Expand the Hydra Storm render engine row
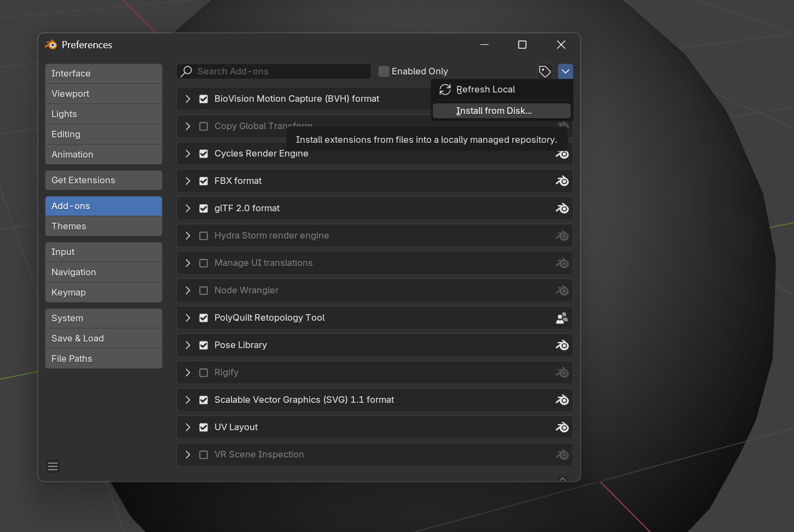The width and height of the screenshot is (794, 532). click(188, 235)
